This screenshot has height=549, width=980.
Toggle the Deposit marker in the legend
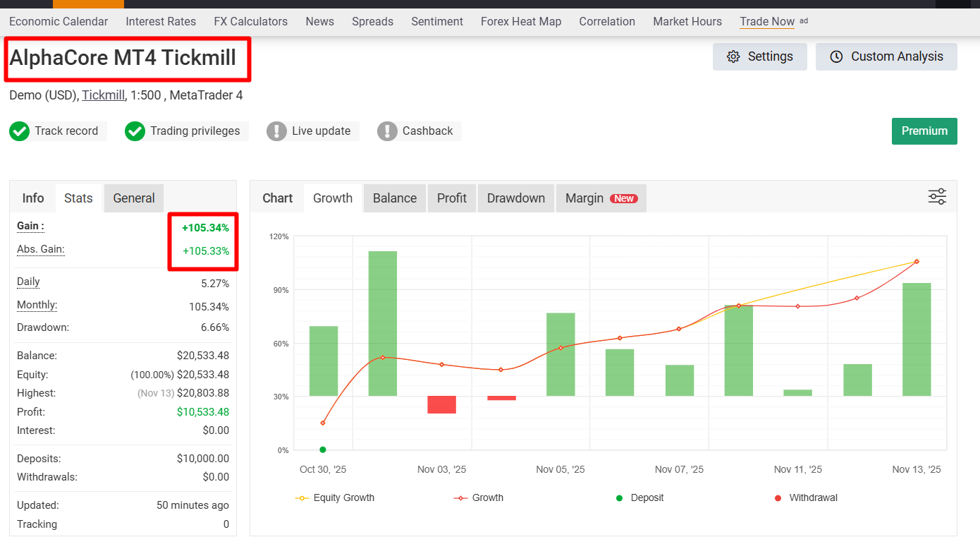coord(640,498)
